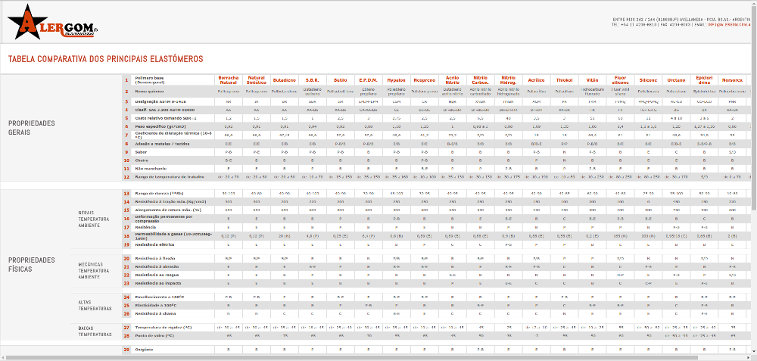Select the Neoprene column header
Image resolution: width=757 pixels, height=361 pixels.
coord(424,80)
